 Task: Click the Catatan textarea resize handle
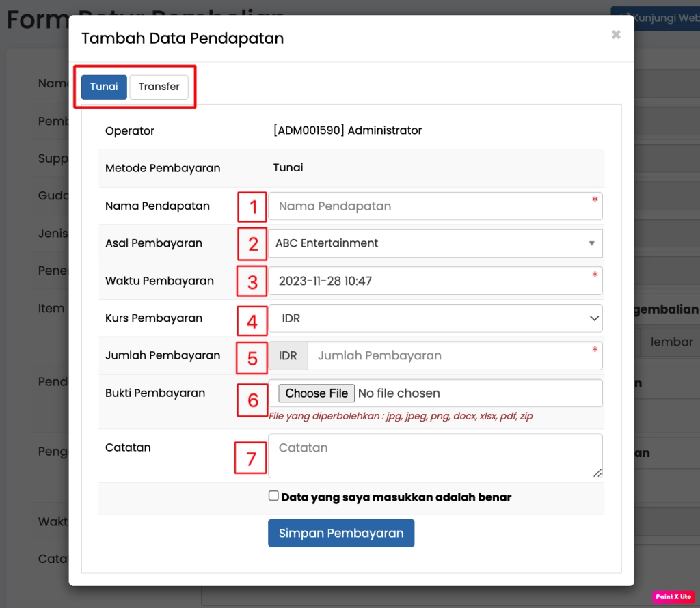point(597,472)
